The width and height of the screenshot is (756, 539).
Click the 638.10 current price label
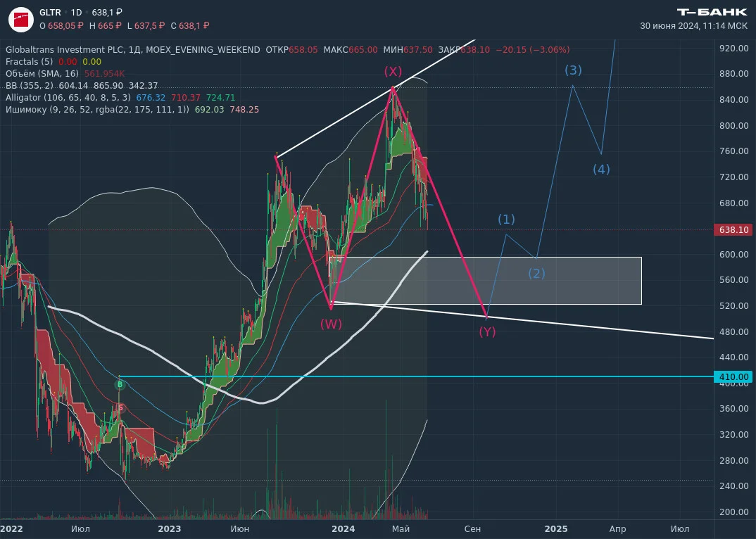click(733, 229)
